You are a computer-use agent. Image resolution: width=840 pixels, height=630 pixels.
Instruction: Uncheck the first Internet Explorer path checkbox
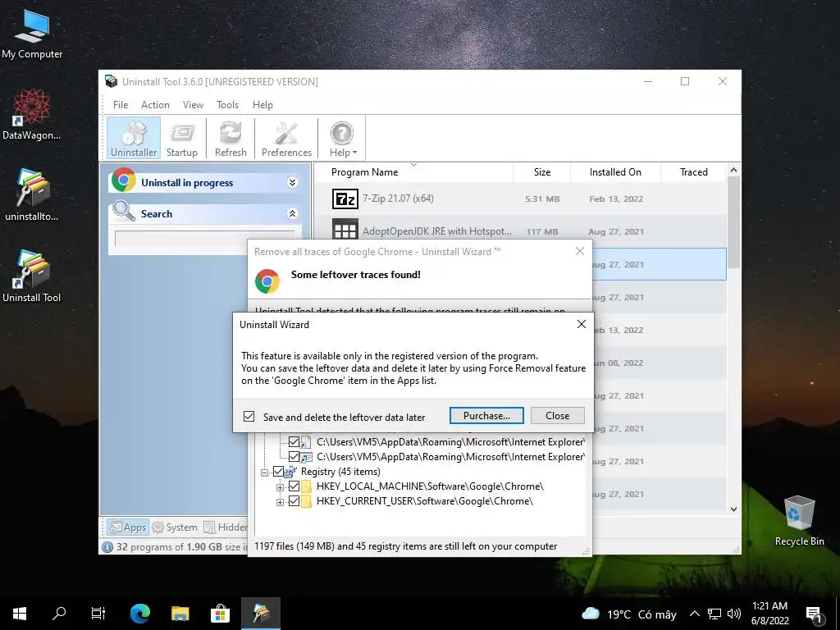click(x=294, y=442)
